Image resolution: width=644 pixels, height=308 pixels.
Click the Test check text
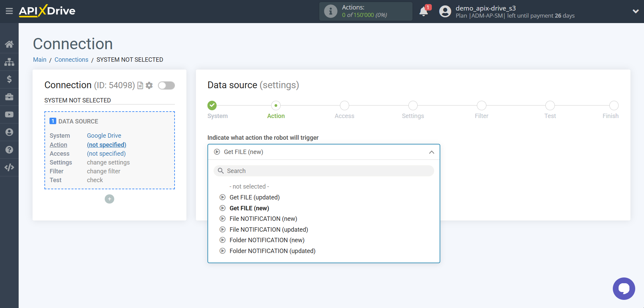(95, 180)
